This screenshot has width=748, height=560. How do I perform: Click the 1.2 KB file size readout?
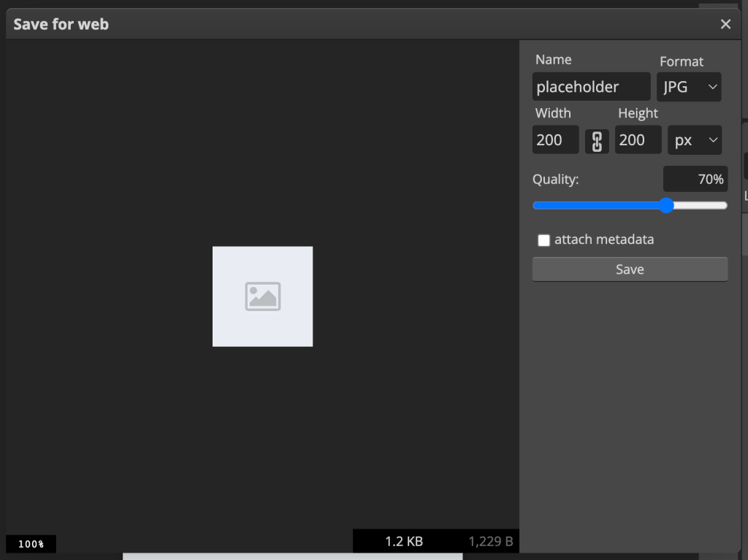404,541
